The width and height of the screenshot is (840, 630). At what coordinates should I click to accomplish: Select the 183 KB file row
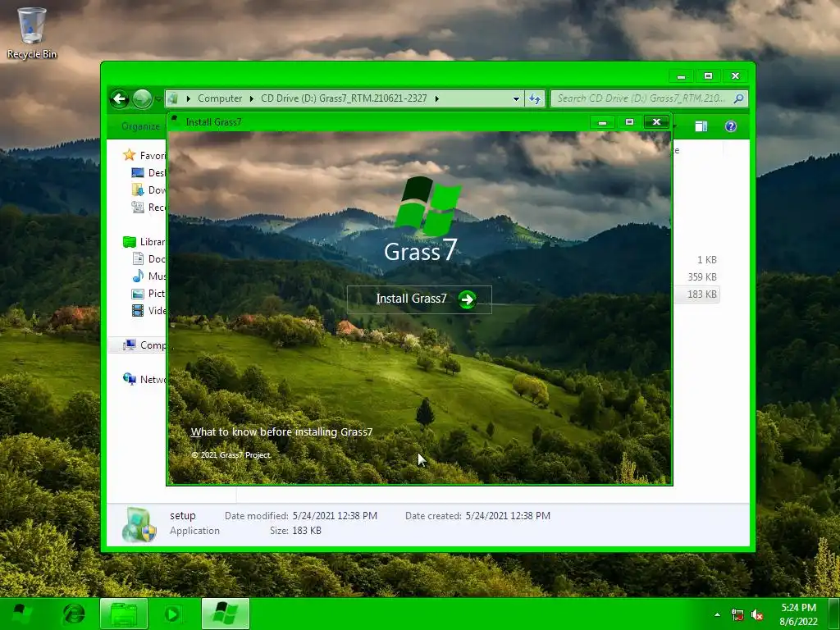click(696, 294)
